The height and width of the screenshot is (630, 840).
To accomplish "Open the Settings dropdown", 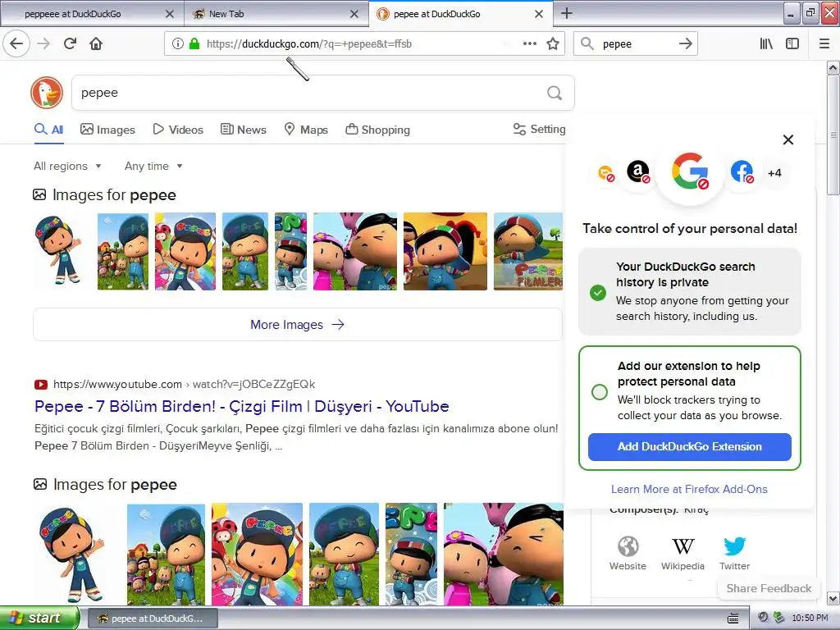I will coord(539,129).
